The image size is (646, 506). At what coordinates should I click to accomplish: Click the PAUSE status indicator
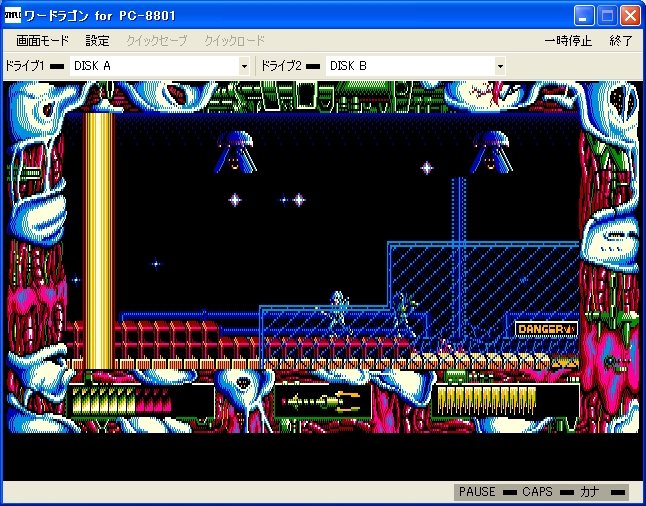487,492
